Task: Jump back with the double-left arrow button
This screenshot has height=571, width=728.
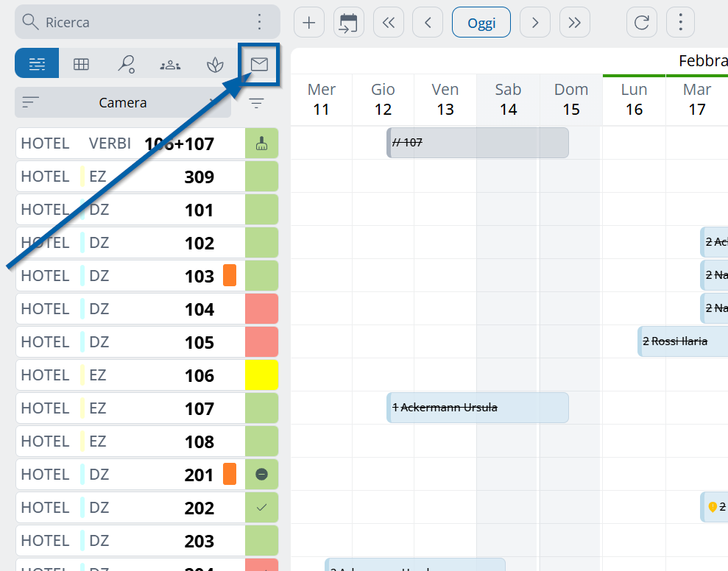Action: pyautogui.click(x=388, y=23)
